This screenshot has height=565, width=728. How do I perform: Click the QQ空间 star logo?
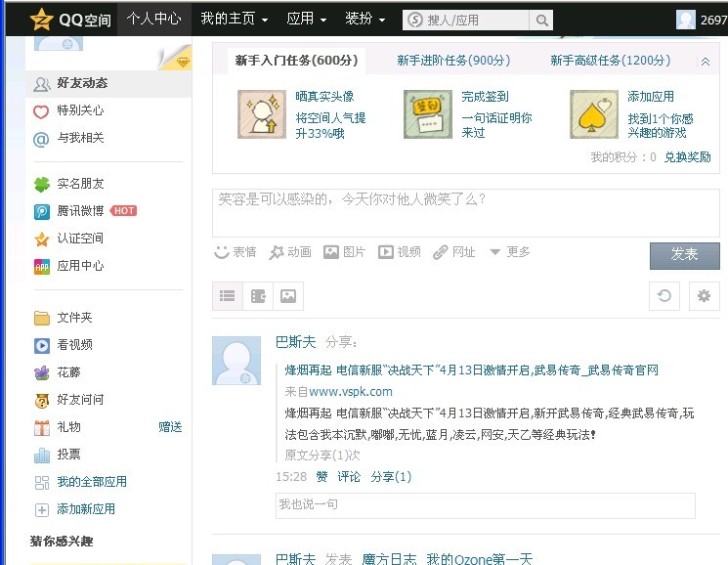pos(41,20)
